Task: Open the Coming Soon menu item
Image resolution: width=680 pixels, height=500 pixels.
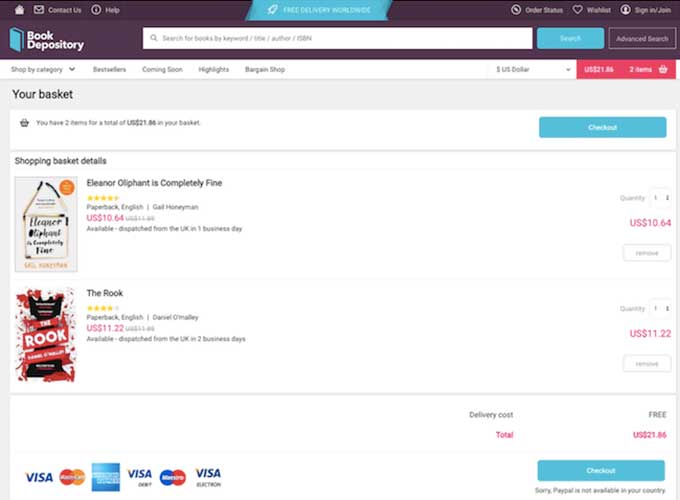Action: 162,69
